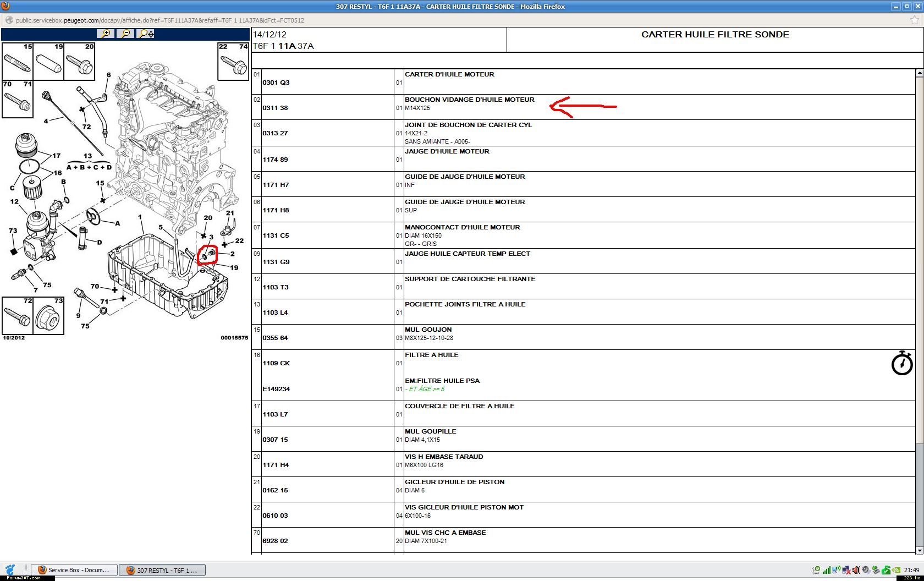
Task: Click BOUCHON VIDANGE D'HUILE MOTEUR description
Action: (x=470, y=100)
